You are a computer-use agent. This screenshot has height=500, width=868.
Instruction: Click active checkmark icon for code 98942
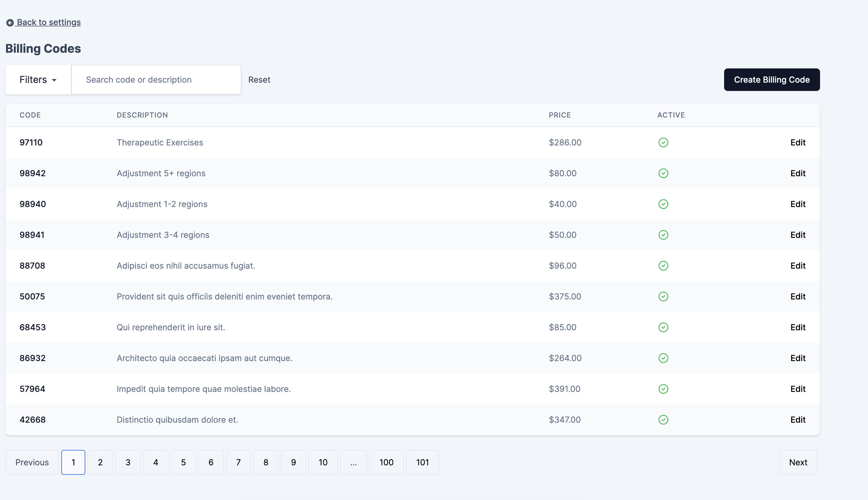point(663,173)
